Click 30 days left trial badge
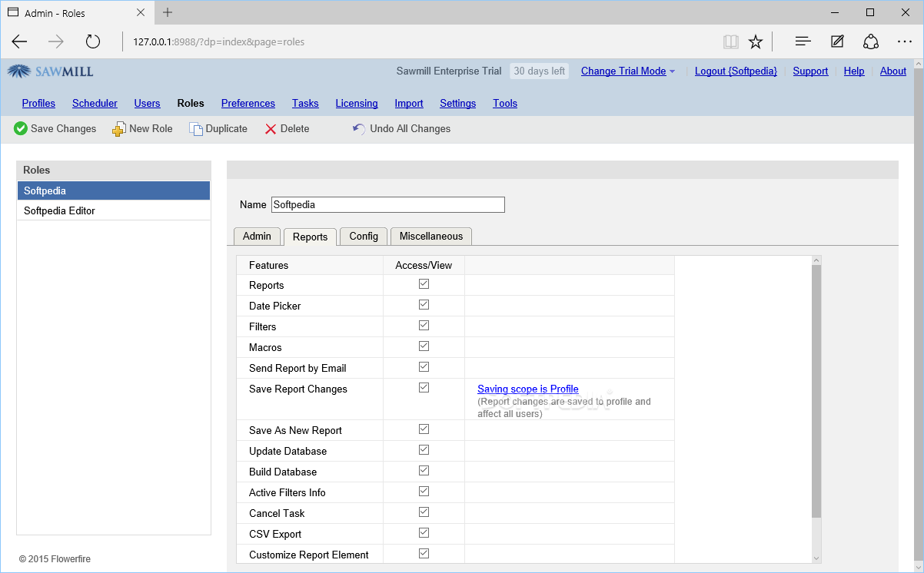The image size is (924, 573). (x=539, y=71)
